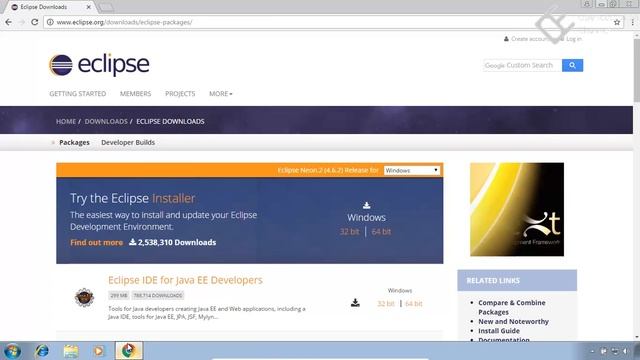The image size is (640, 360).
Task: Select the Chrome icon on the taskbar
Action: (x=129, y=351)
